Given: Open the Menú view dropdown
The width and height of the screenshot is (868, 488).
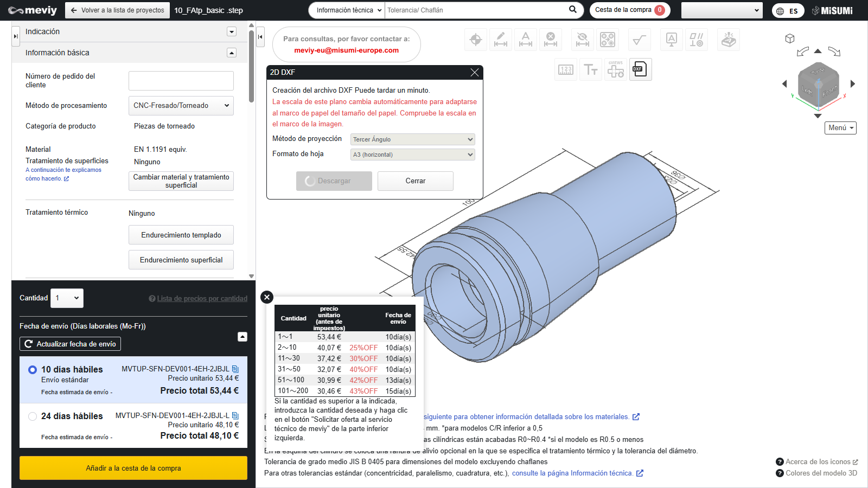Looking at the screenshot, I should [840, 128].
